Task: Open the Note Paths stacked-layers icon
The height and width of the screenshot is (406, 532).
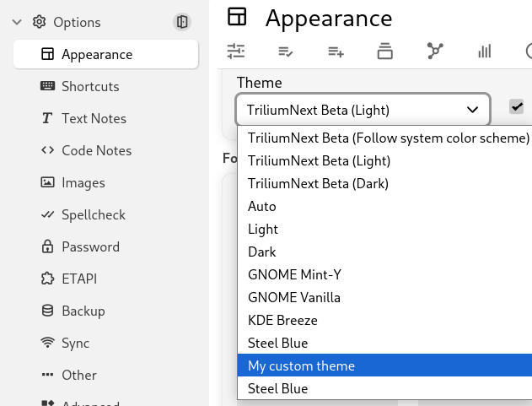Action: click(x=385, y=51)
